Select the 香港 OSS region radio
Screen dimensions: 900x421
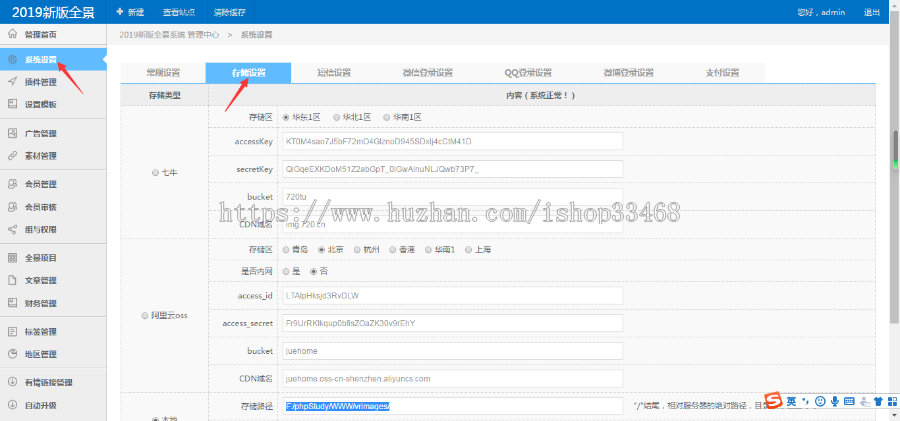[393, 250]
